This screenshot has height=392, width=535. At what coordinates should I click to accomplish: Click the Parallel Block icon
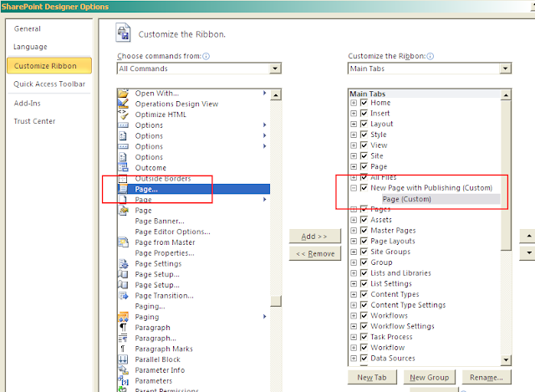(123, 359)
